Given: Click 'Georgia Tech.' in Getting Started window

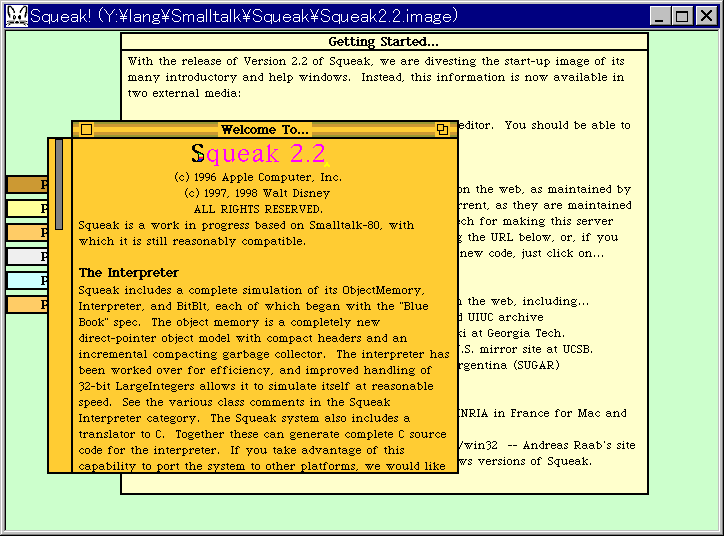Looking at the screenshot, I should click(x=525, y=333).
